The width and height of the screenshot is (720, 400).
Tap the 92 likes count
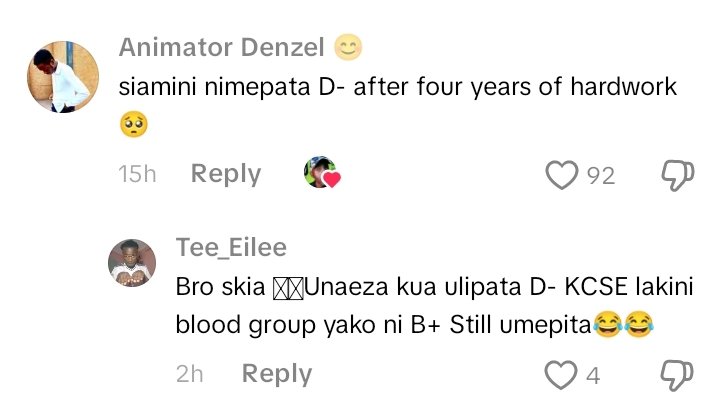(x=601, y=176)
